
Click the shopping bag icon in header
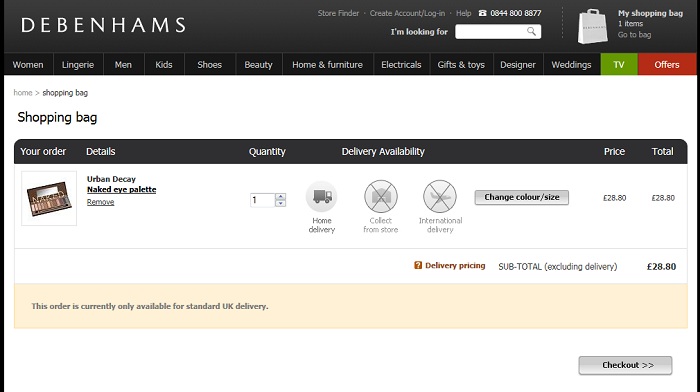tap(592, 26)
